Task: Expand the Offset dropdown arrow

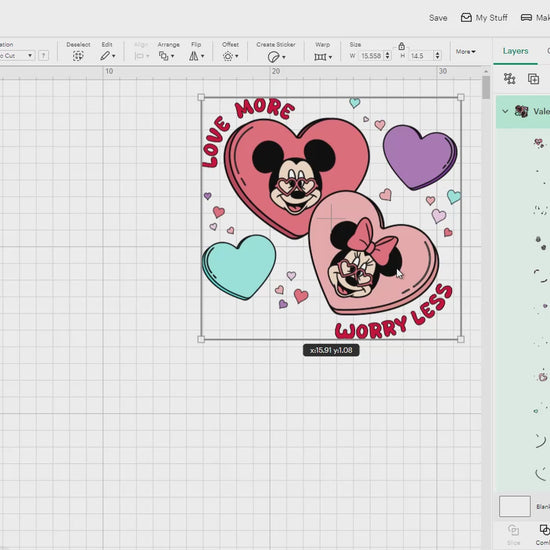Action: [x=237, y=56]
